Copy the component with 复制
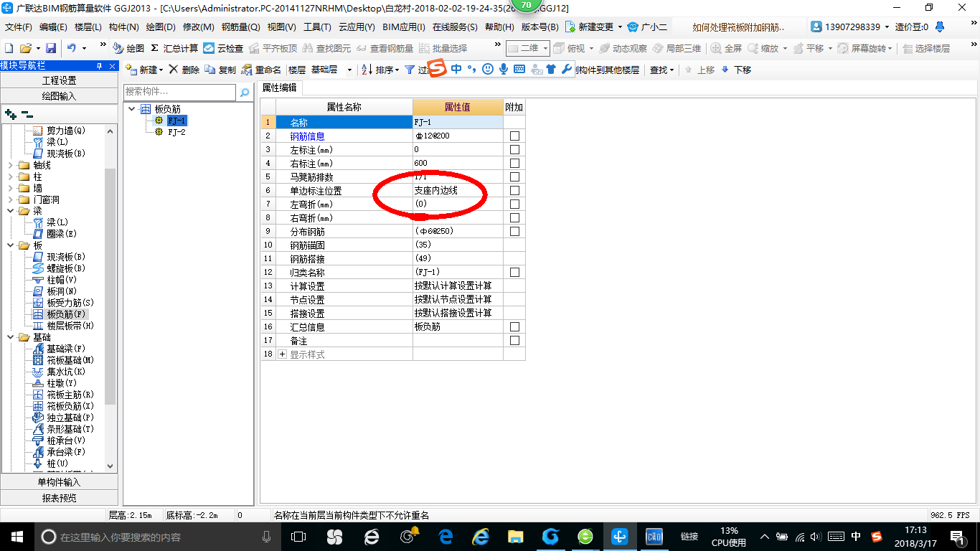Viewport: 980px width, 551px height. [x=220, y=70]
